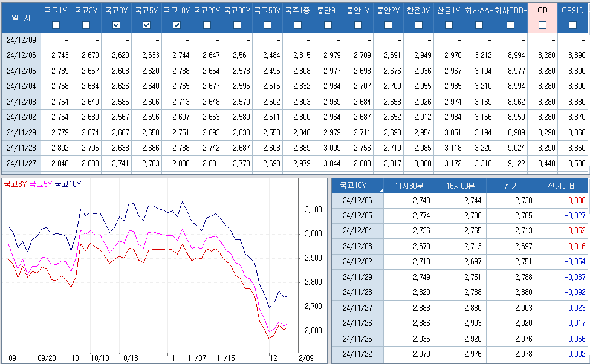This screenshot has width=590, height=364.
Task: Uncheck the 국고3Y checkbox
Action: pos(117,25)
